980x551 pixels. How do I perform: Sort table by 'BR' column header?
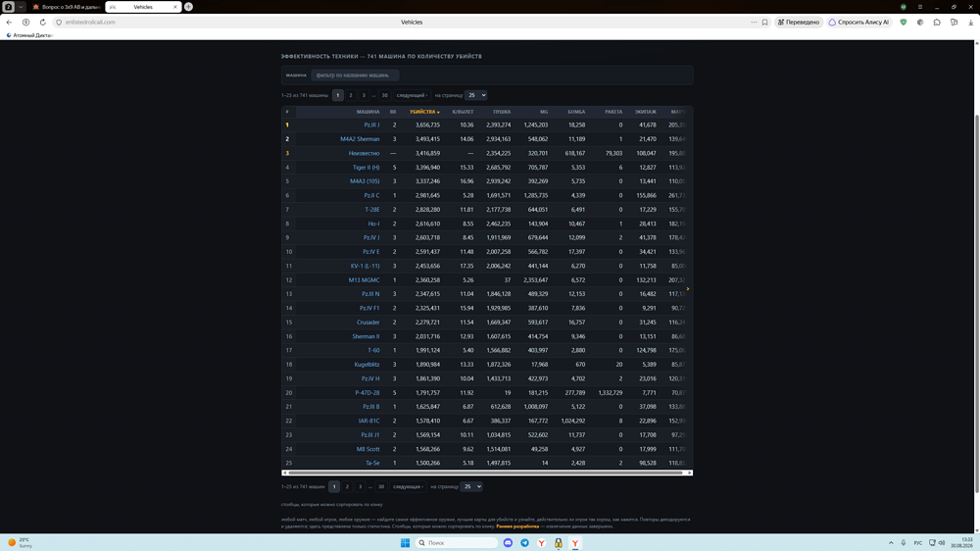click(393, 112)
